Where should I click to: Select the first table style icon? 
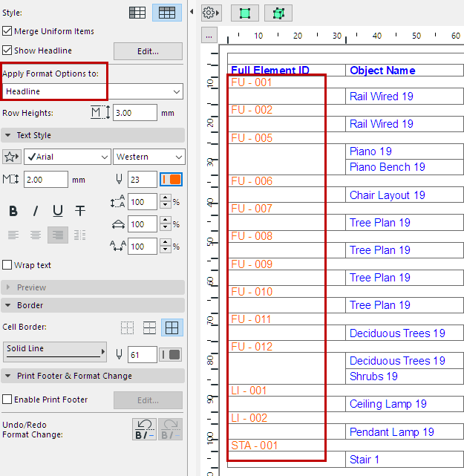tap(137, 13)
